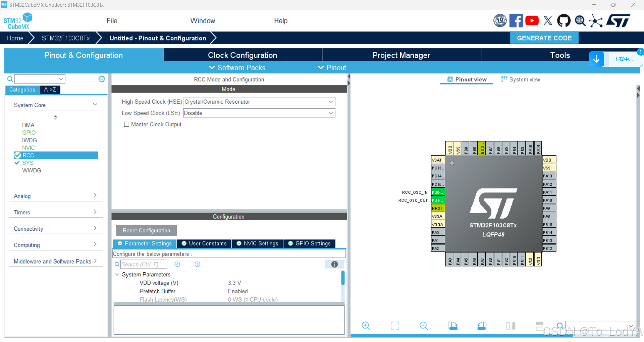Open the File menu
This screenshot has width=644, height=342.
click(112, 21)
